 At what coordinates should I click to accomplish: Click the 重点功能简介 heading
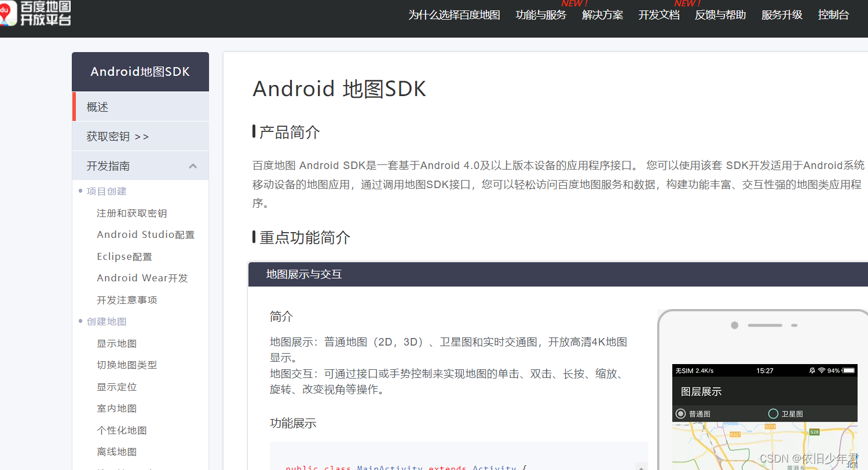click(x=305, y=237)
